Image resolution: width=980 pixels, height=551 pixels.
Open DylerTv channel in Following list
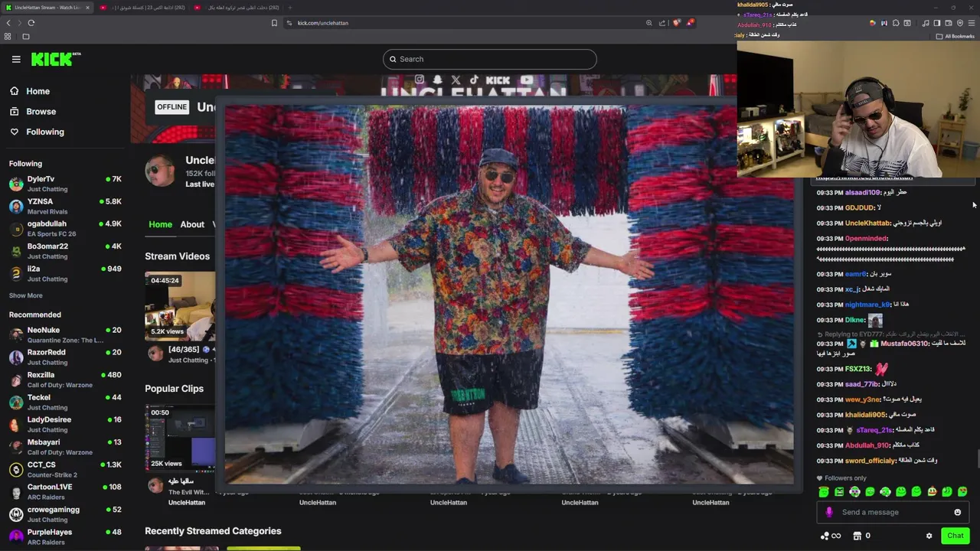click(65, 184)
